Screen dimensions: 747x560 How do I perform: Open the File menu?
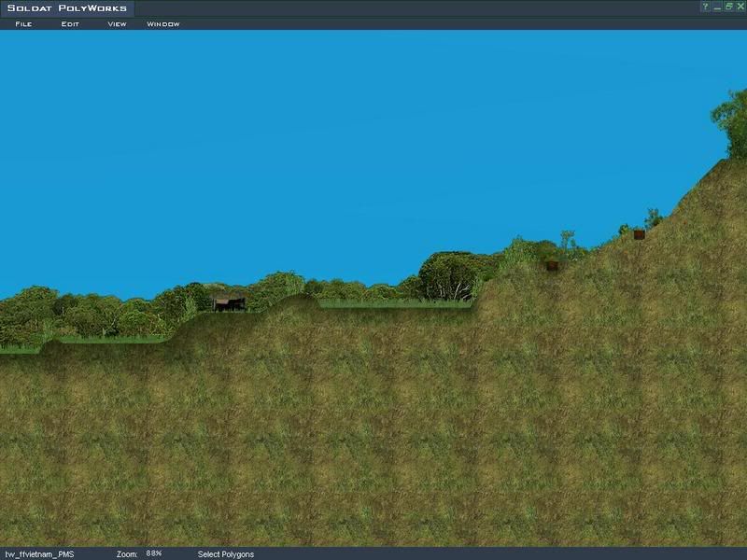coord(23,24)
